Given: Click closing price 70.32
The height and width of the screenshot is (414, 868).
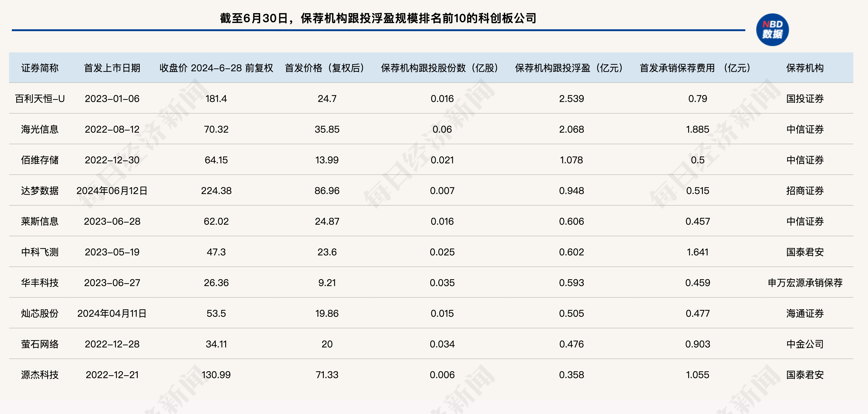Looking at the screenshot, I should pyautogui.click(x=216, y=129).
